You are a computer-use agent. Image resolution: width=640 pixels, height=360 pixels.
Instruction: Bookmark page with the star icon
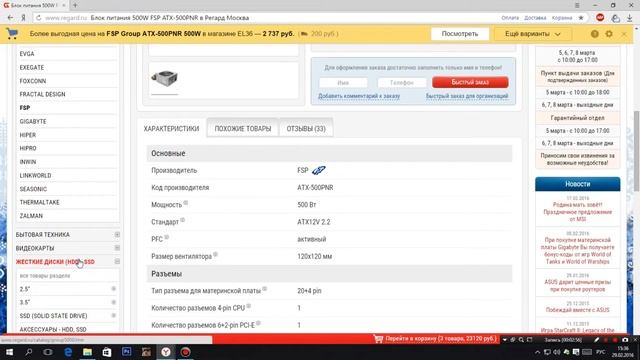[581, 18]
